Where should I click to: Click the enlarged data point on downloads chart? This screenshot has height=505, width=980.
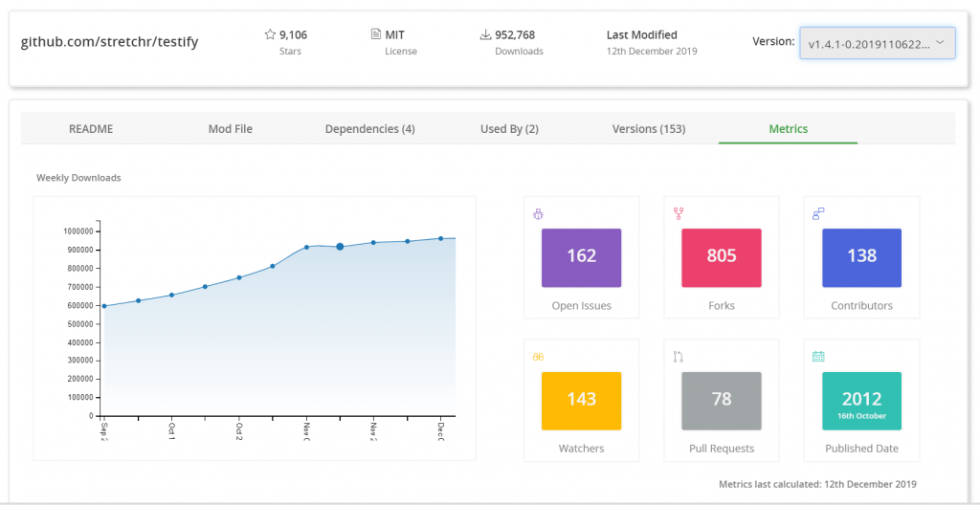tap(340, 247)
